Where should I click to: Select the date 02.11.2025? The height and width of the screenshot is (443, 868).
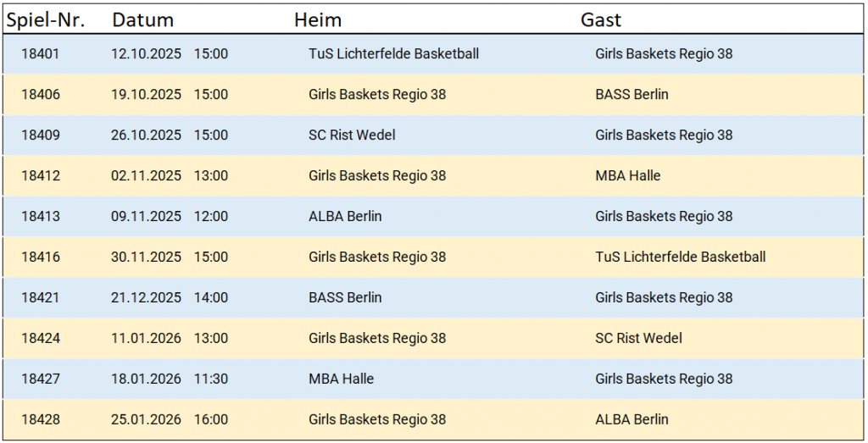coord(146,176)
